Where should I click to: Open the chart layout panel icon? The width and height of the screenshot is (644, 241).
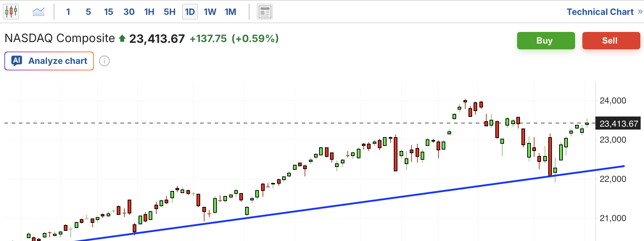click(x=265, y=12)
